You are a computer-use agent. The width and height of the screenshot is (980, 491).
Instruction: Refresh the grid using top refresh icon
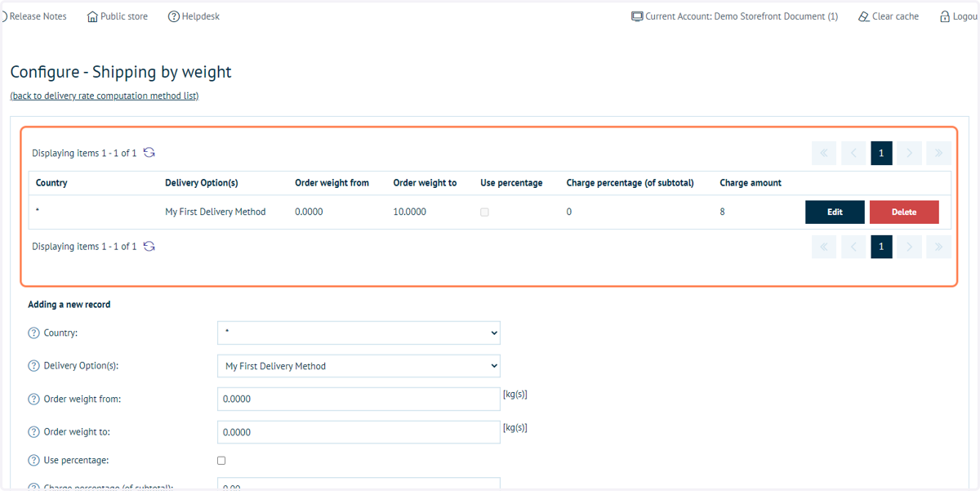149,153
